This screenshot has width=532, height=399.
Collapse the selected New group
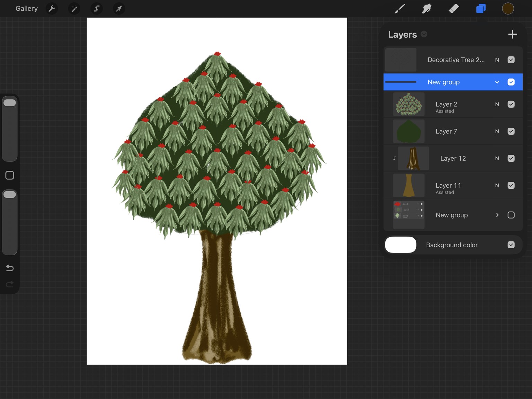click(x=497, y=82)
